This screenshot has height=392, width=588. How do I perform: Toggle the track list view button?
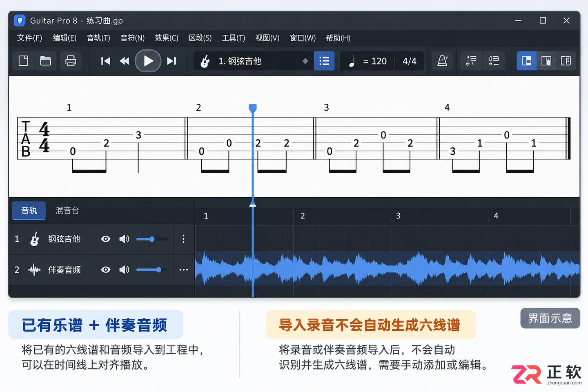[x=324, y=61]
